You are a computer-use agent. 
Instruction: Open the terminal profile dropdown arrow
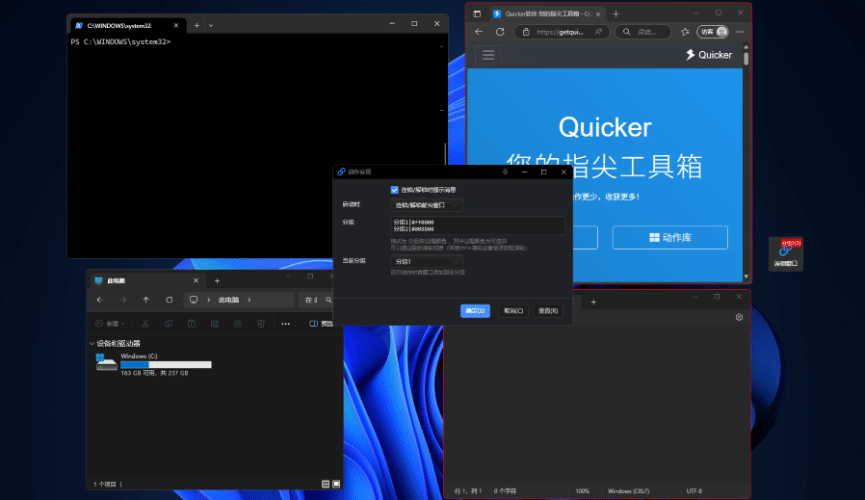(x=211, y=25)
